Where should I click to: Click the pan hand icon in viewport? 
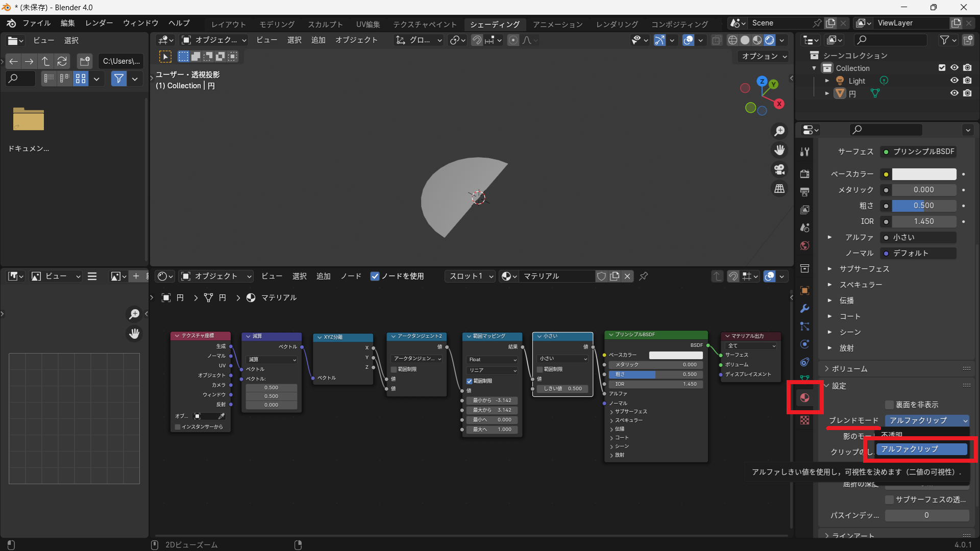779,150
